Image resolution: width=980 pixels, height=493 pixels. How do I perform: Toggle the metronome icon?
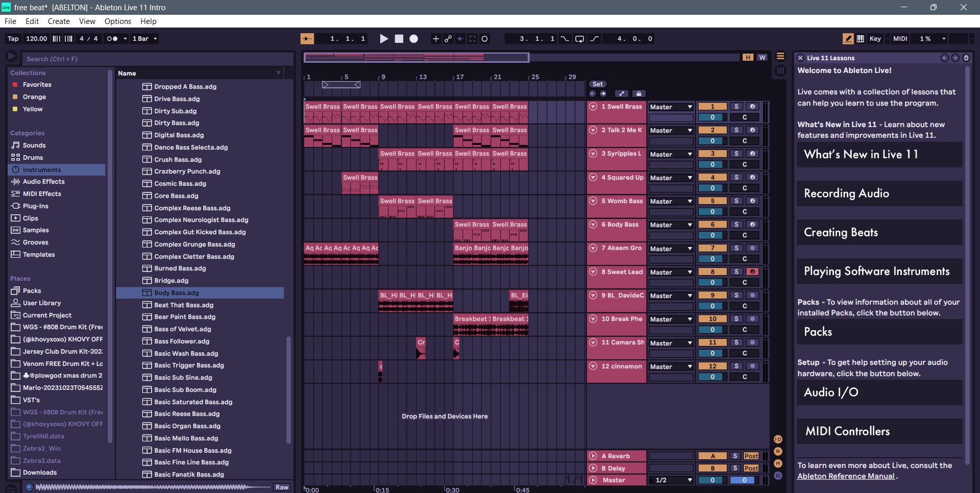[x=112, y=39]
